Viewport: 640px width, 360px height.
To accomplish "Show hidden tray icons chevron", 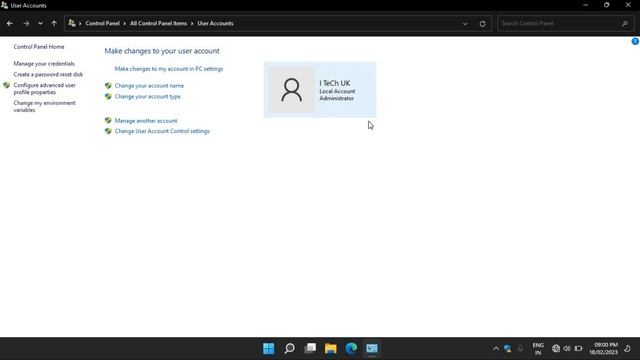I will tap(496, 349).
